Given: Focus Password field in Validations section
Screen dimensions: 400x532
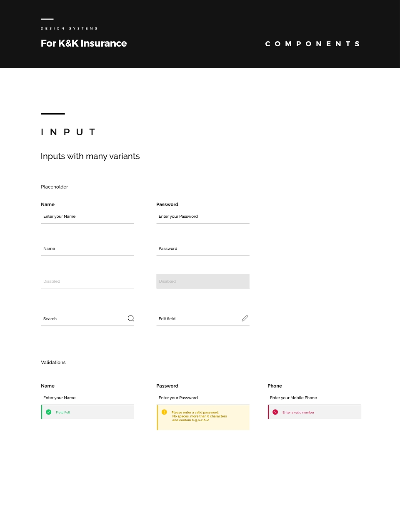Looking at the screenshot, I should (x=203, y=398).
